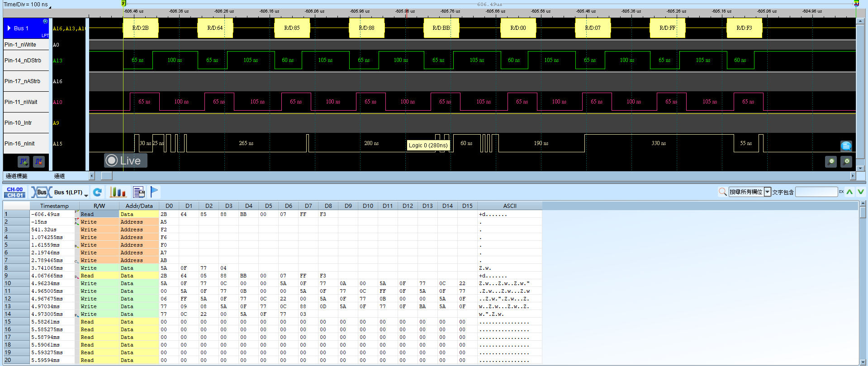The width and height of the screenshot is (868, 366).
Task: Click the search magnifier icon
Action: click(x=723, y=192)
